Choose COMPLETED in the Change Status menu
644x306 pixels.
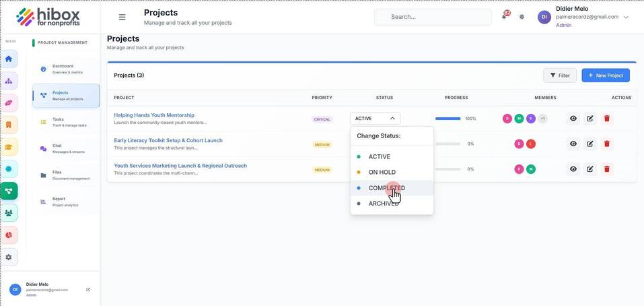pos(392,188)
